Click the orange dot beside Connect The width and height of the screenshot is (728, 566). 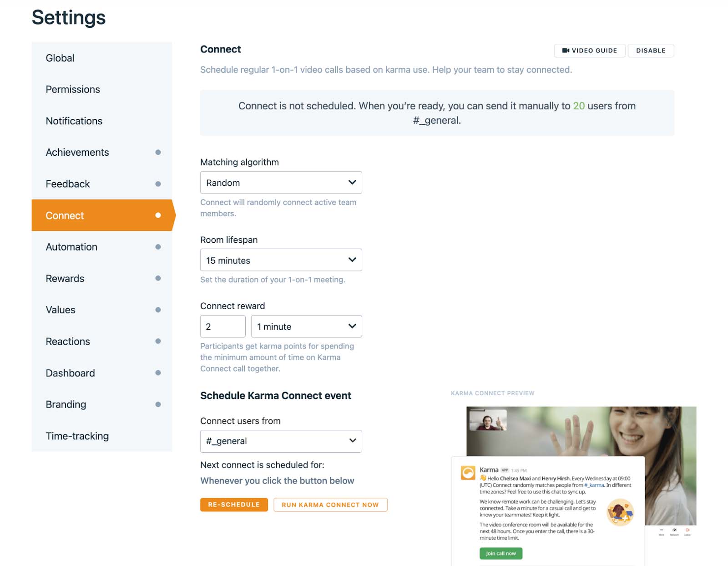158,215
